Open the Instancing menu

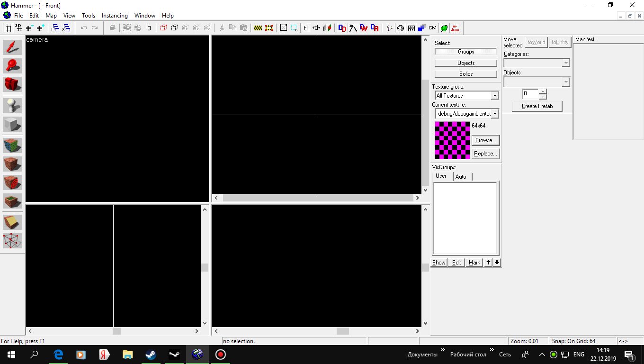[x=115, y=16]
